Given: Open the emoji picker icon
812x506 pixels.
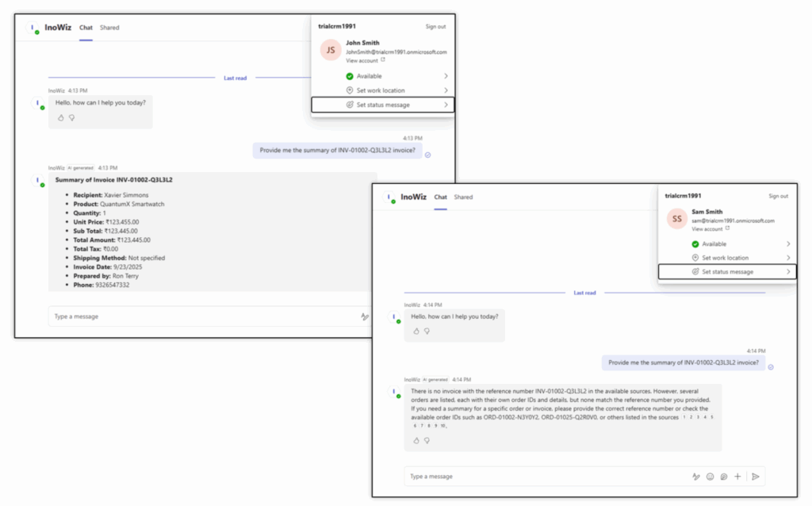Looking at the screenshot, I should (x=710, y=476).
